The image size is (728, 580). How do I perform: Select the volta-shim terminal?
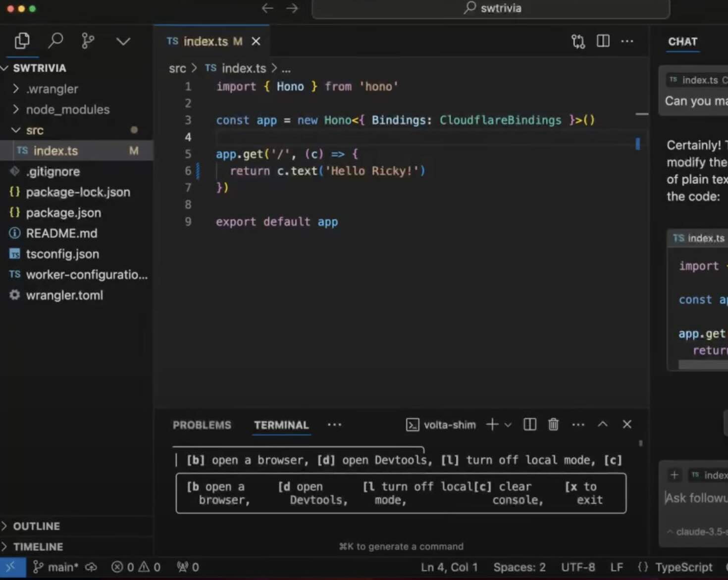441,425
